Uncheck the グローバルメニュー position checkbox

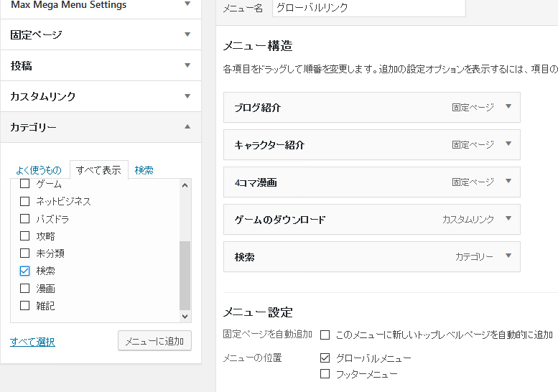(x=325, y=358)
